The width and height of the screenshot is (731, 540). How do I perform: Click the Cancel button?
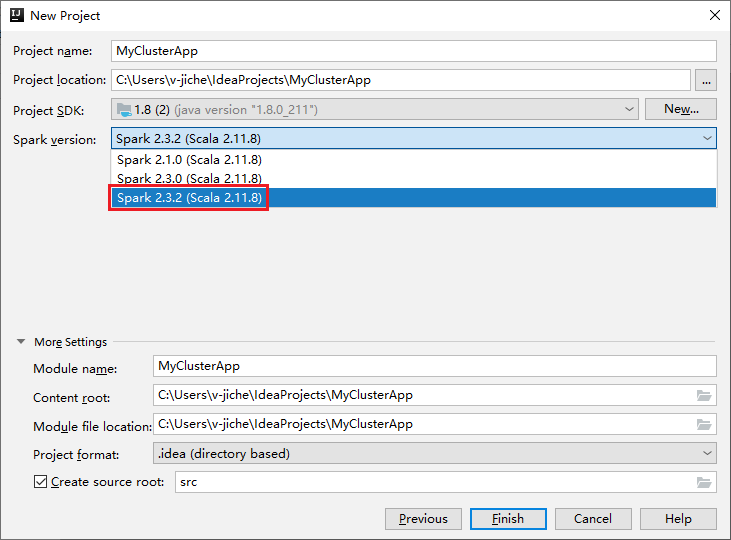pos(593,519)
